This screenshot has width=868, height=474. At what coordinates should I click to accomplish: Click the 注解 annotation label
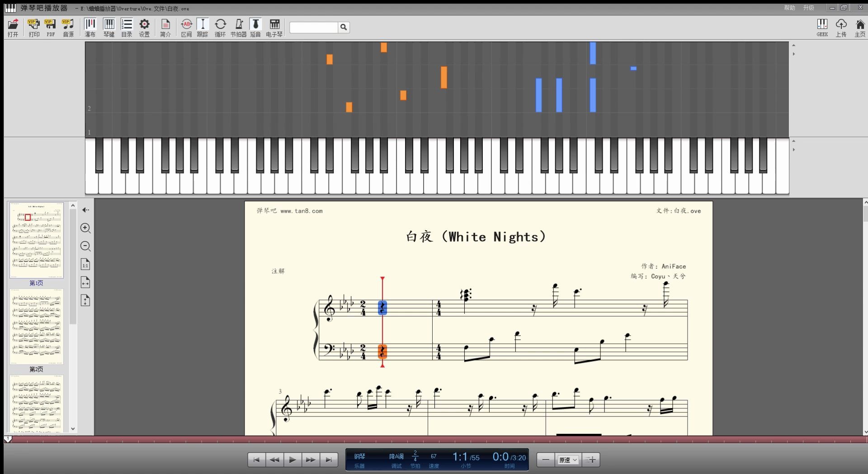[278, 271]
